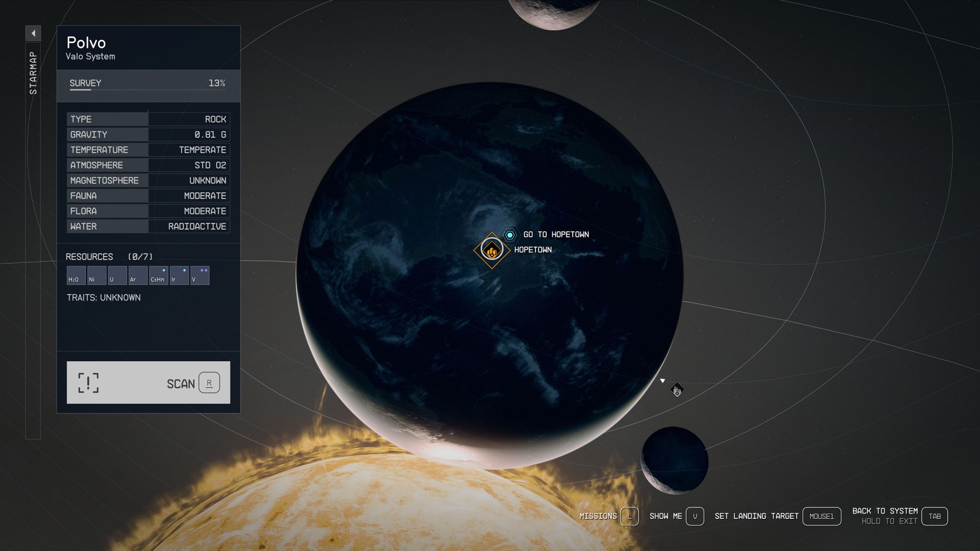Open Missions with the L key prompt
This screenshot has height=551, width=980.
pos(629,516)
